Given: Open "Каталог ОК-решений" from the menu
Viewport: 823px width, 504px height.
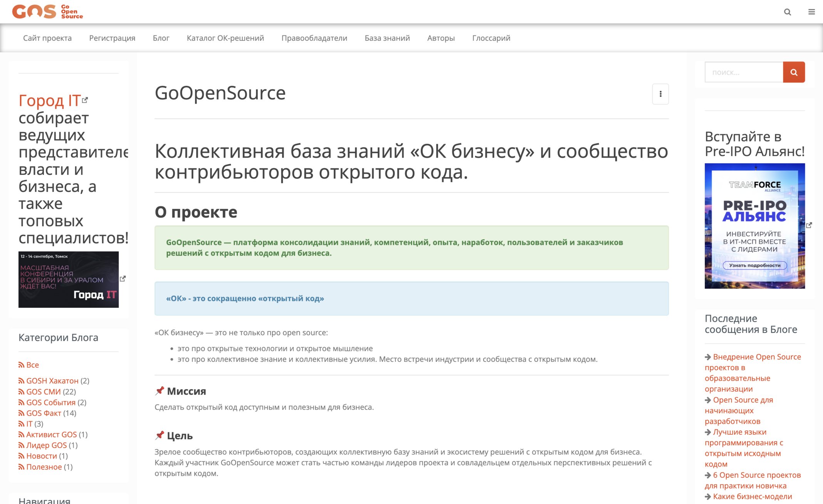Looking at the screenshot, I should pyautogui.click(x=225, y=38).
